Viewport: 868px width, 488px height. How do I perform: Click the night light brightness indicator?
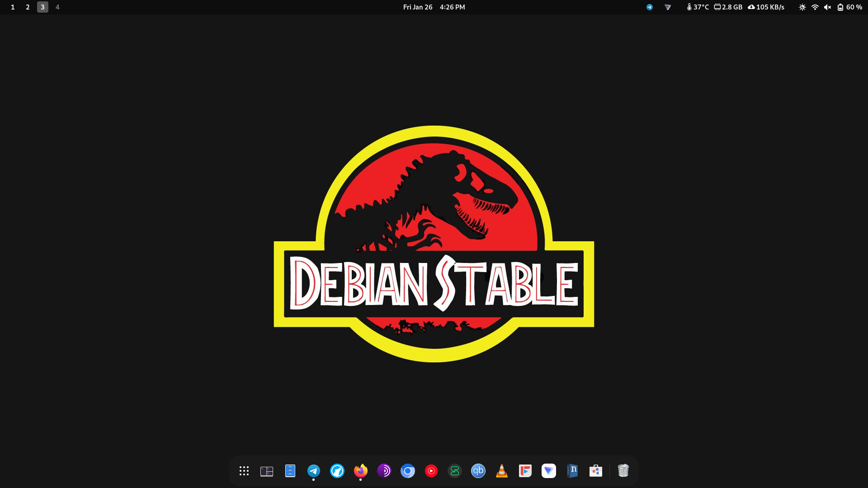click(x=802, y=7)
